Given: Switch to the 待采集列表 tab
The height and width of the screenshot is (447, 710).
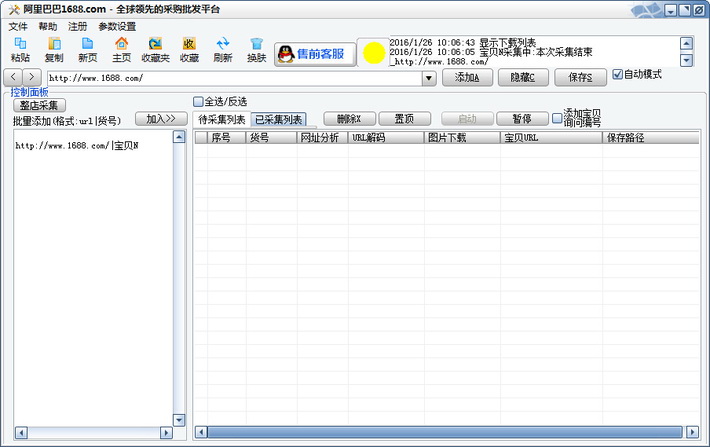Looking at the screenshot, I should coord(221,120).
